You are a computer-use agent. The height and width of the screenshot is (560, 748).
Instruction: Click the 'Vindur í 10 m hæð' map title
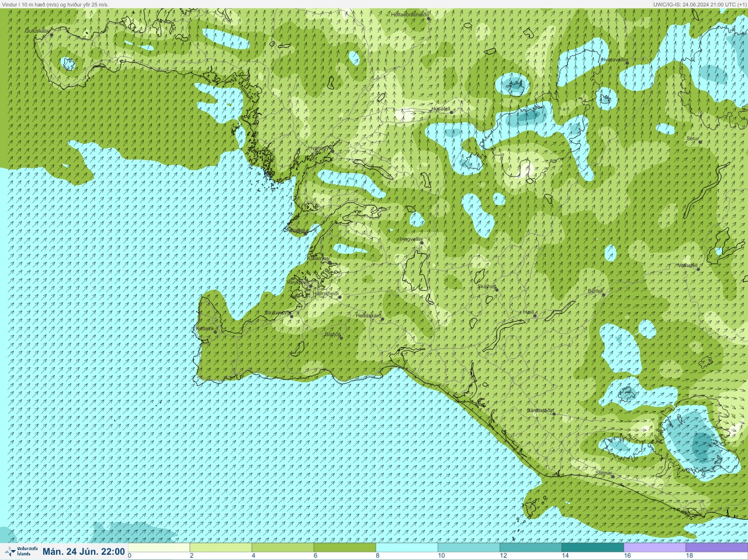pos(56,4)
